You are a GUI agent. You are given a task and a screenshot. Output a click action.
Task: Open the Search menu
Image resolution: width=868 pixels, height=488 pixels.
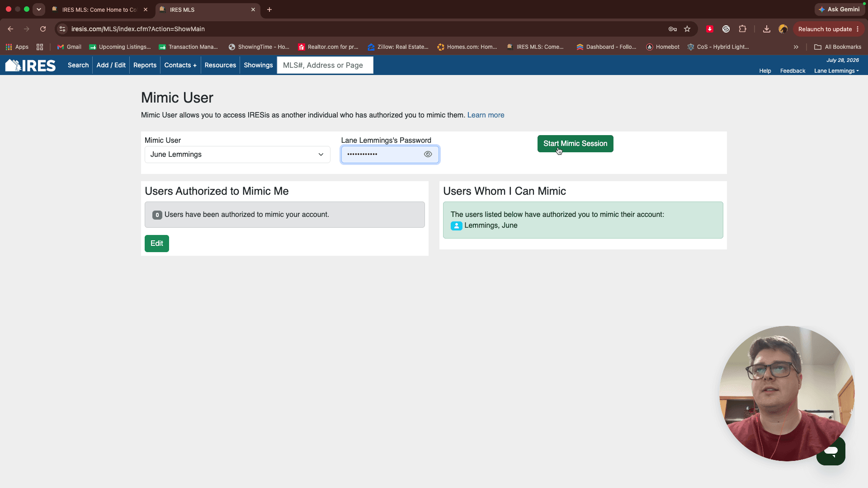pos(78,65)
